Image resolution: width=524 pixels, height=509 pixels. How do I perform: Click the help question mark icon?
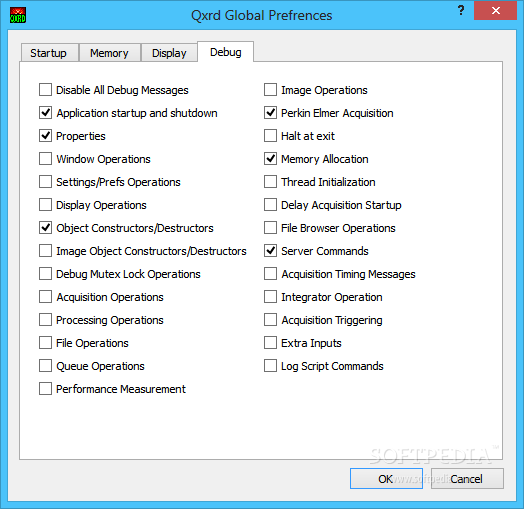(x=461, y=10)
